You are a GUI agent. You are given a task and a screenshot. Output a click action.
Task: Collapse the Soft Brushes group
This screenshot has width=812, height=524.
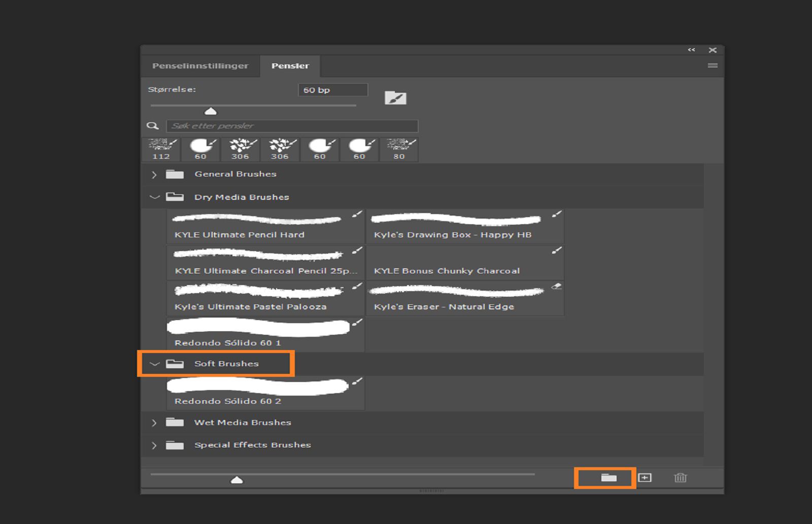tap(154, 364)
